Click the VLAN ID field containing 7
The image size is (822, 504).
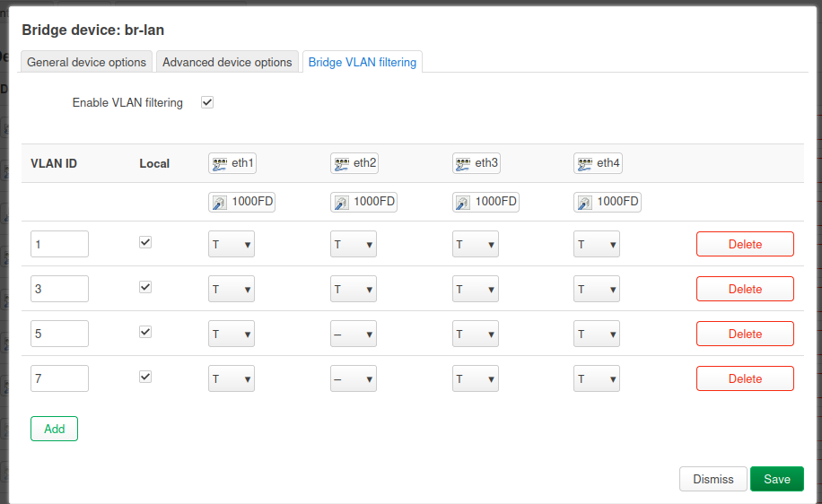click(59, 378)
